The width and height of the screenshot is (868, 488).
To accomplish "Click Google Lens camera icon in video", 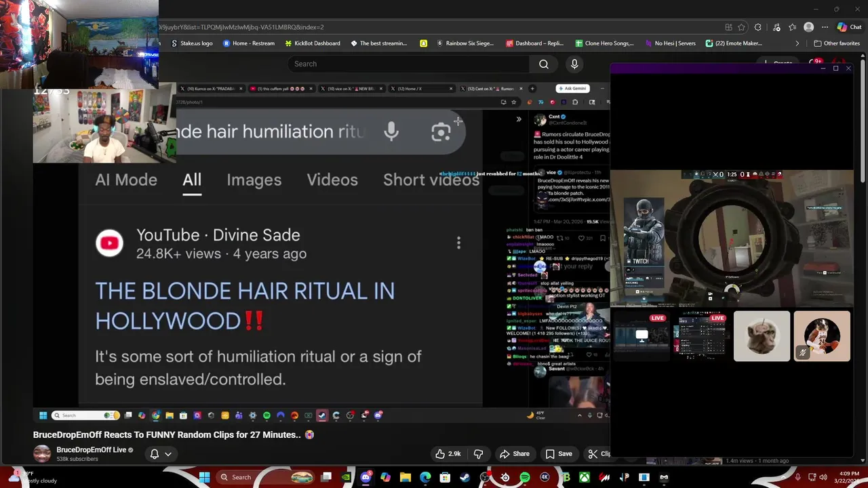I will tap(441, 131).
